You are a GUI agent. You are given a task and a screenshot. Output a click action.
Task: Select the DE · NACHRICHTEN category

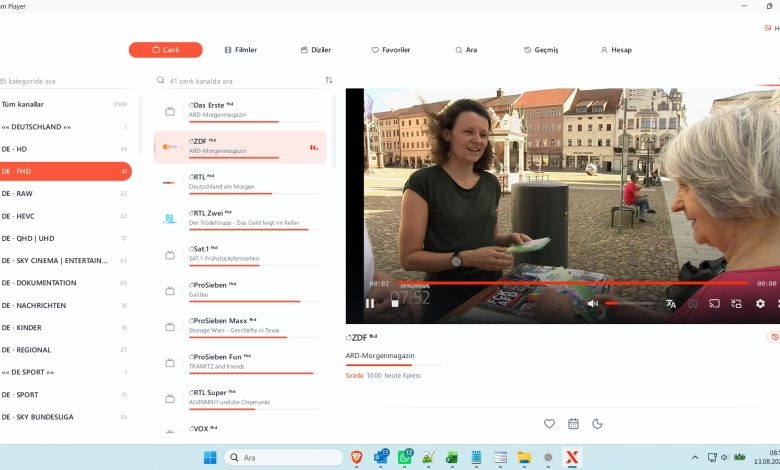click(x=65, y=305)
